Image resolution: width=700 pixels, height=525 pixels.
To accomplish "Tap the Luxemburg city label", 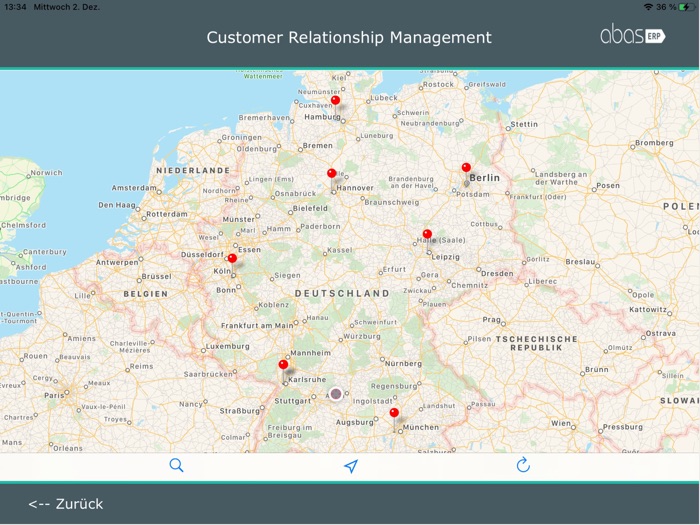I will click(x=228, y=346).
